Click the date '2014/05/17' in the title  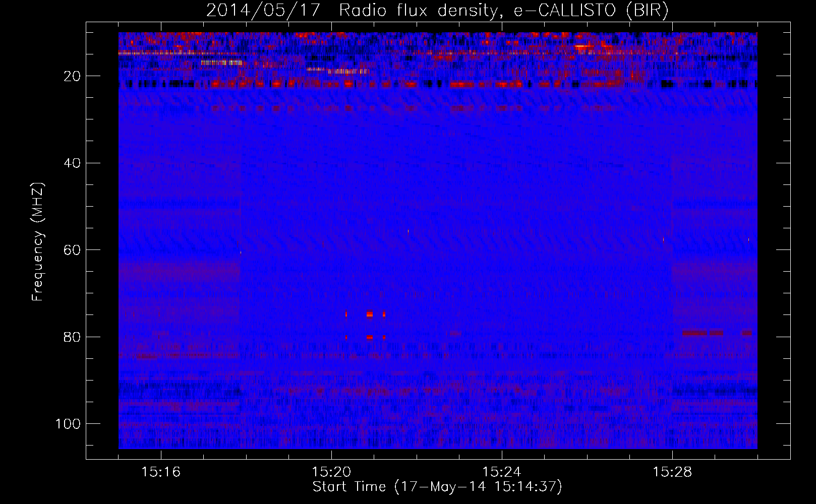pos(263,10)
